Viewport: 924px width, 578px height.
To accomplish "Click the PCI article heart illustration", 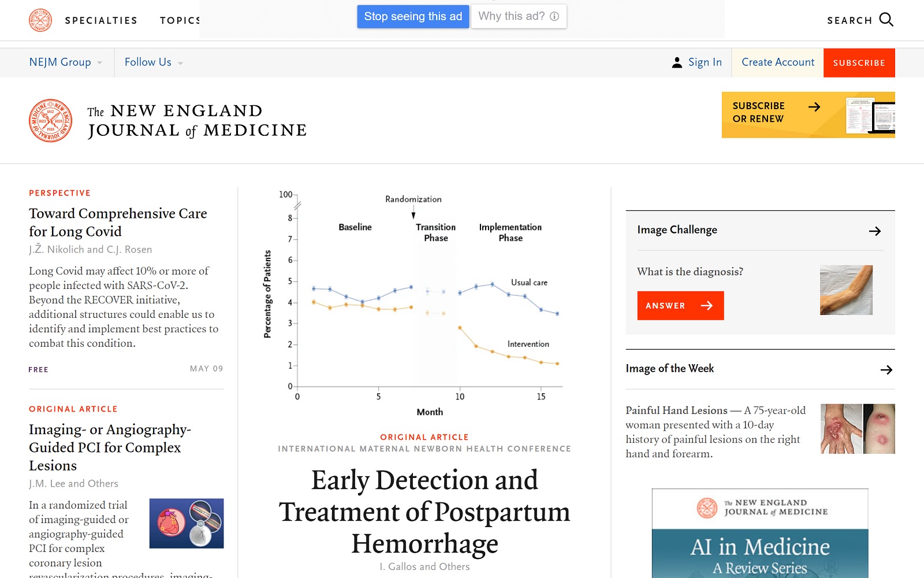I will coord(187,523).
